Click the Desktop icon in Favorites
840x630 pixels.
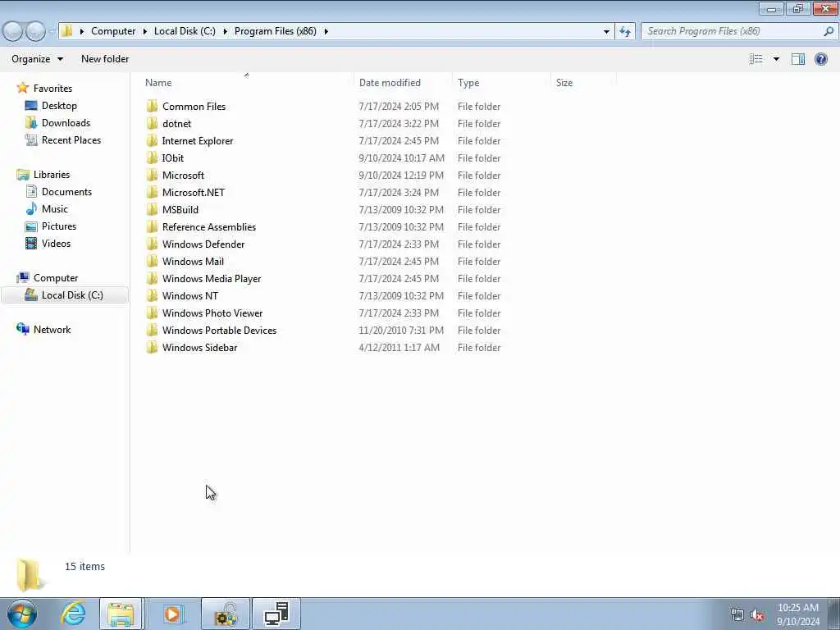31,106
